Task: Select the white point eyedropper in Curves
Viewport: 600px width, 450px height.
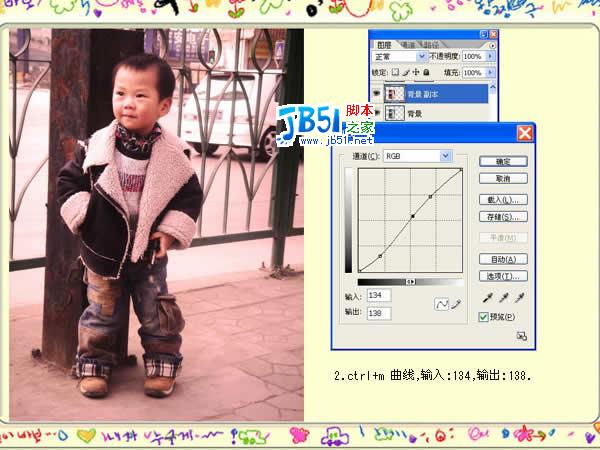Action: 520,298
